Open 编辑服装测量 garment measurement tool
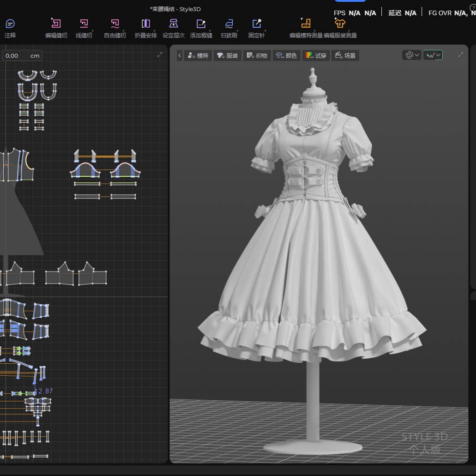Image resolution: width=476 pixels, height=476 pixels. point(340,28)
